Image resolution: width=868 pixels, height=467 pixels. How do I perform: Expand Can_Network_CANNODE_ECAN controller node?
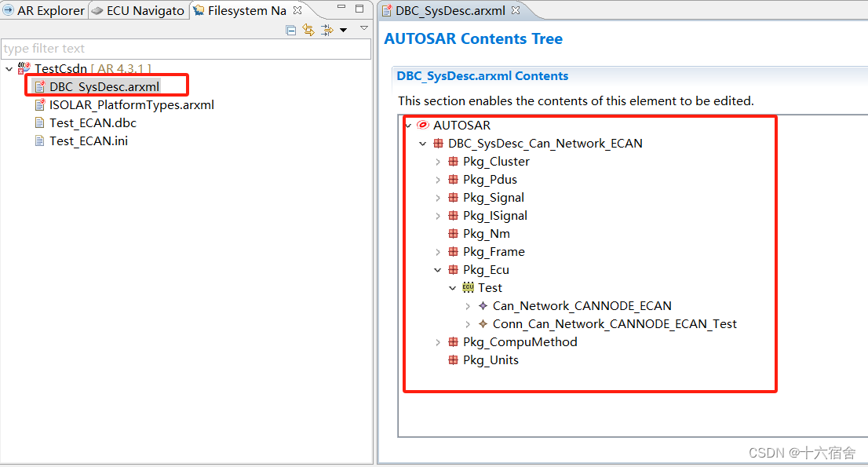point(468,307)
